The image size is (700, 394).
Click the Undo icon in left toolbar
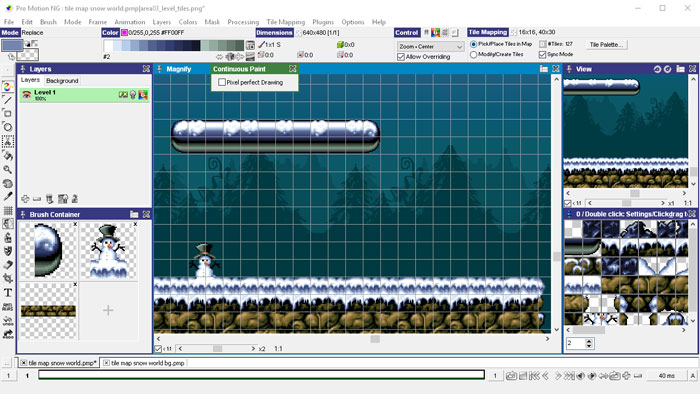8,320
